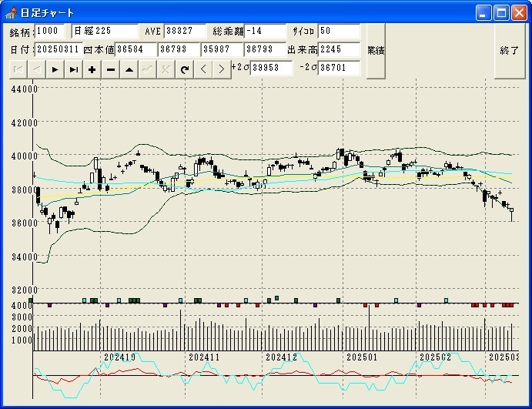This screenshot has width=532, height=409.
Task: Click the -2σ value field
Action: tap(339, 68)
